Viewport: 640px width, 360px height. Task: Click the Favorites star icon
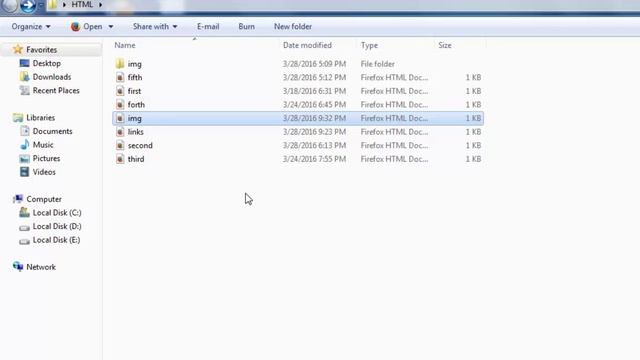point(18,49)
